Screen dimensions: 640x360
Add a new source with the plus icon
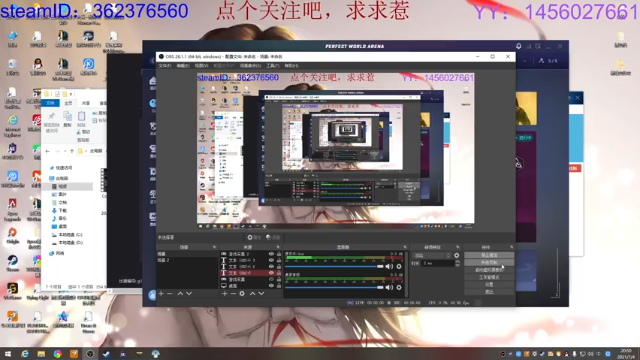(224, 293)
